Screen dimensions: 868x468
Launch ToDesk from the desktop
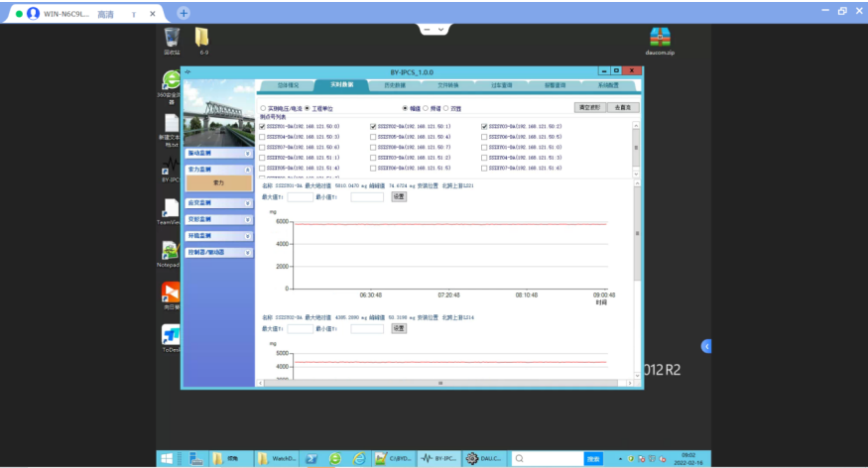coord(171,335)
